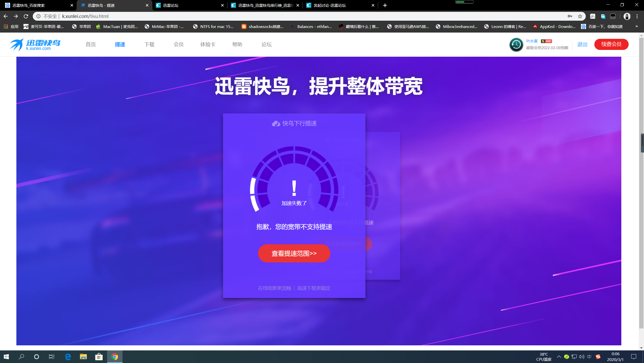Open the MacTuan 麦克团 bookmark
The width and height of the screenshot is (644, 363).
(x=117, y=26)
